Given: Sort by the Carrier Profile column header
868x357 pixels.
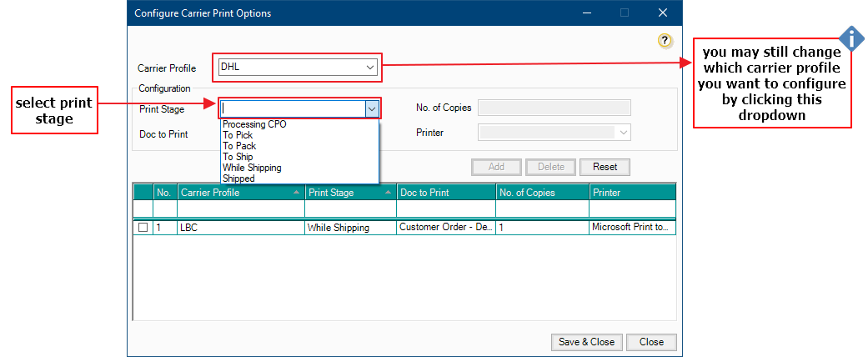Looking at the screenshot, I should [x=240, y=193].
